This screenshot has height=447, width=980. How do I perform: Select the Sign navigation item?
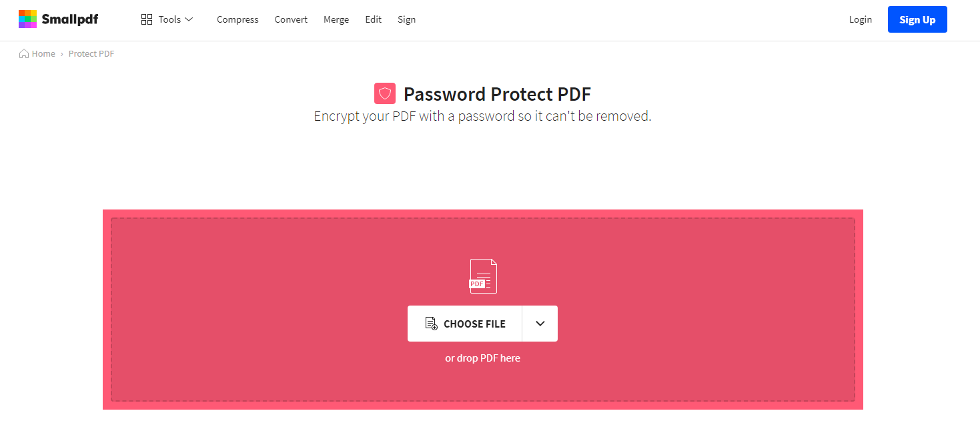406,19
